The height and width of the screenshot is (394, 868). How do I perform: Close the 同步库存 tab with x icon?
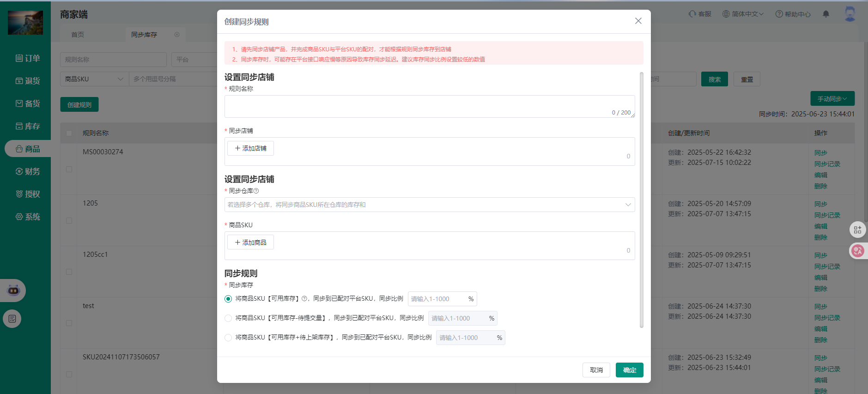[177, 35]
